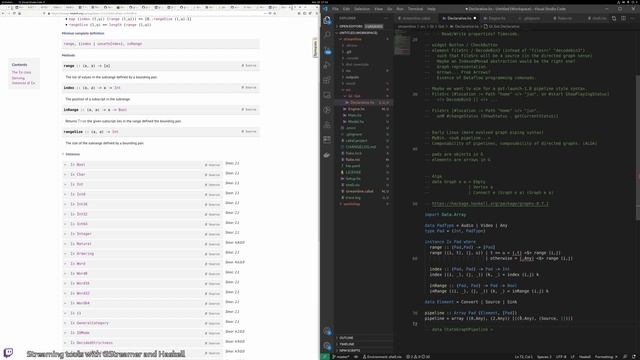This screenshot has height=360, width=640.
Task: Click the editor minimap preview
Action: click(402, 43)
